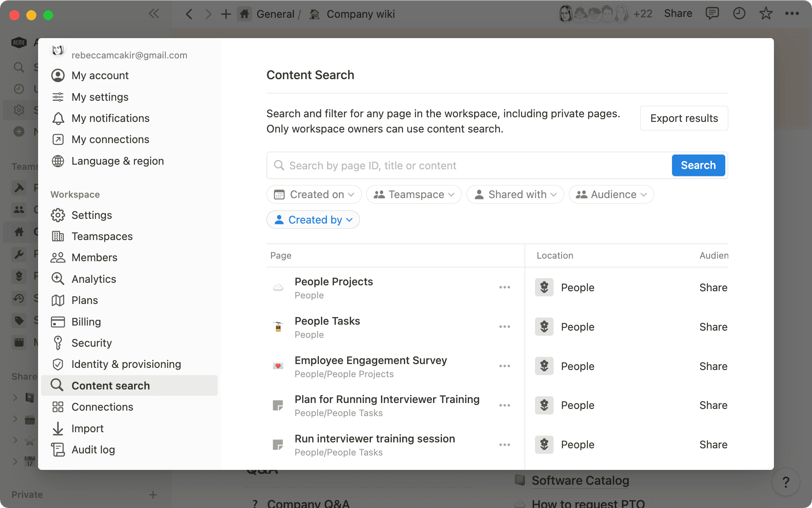This screenshot has height=508, width=812.
Task: Open My account settings icon
Action: [x=58, y=75]
